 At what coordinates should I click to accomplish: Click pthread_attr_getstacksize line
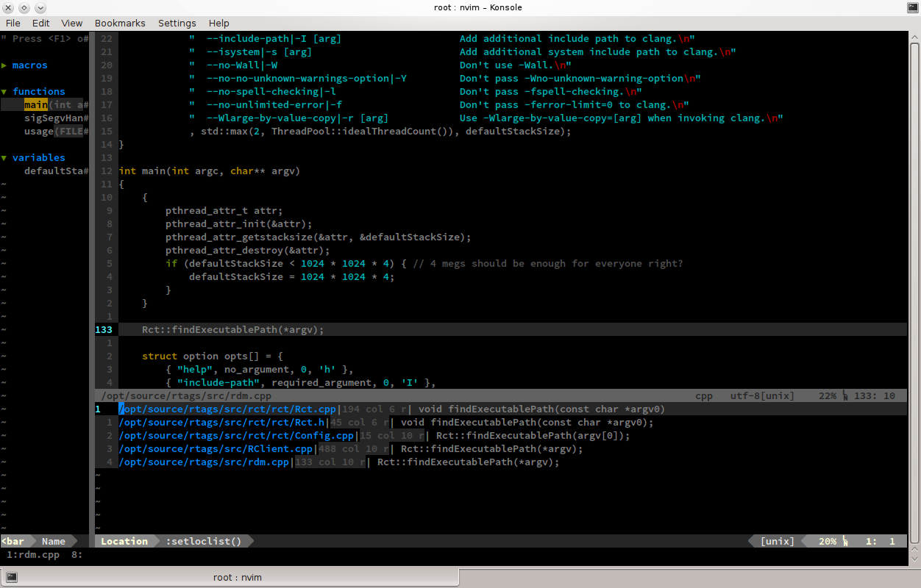(x=319, y=237)
